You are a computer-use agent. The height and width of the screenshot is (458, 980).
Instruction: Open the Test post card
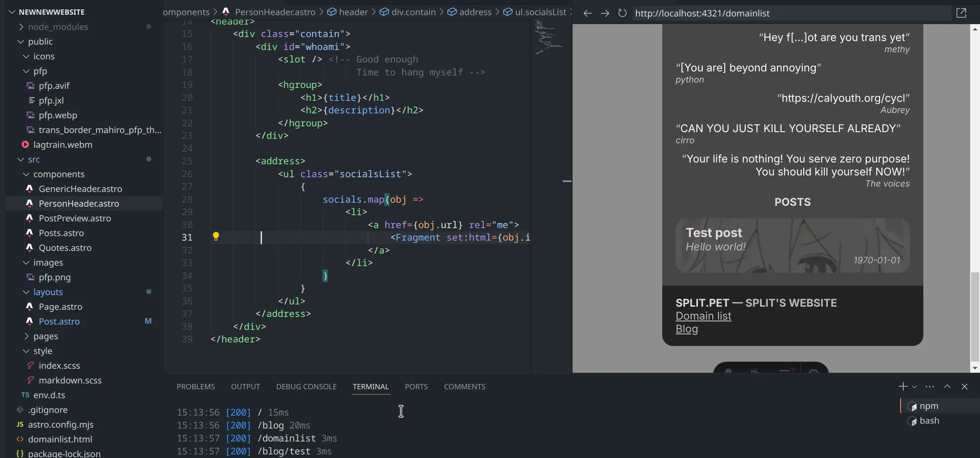click(793, 246)
